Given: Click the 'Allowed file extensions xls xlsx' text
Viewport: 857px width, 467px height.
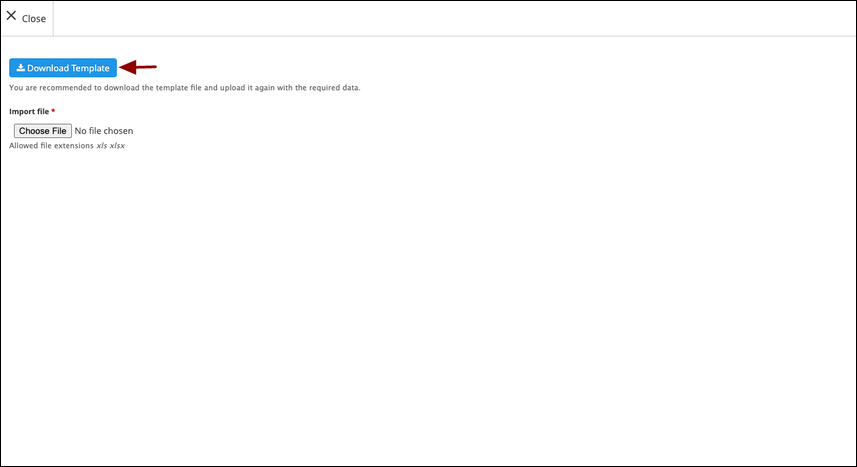Looking at the screenshot, I should coord(67,145).
